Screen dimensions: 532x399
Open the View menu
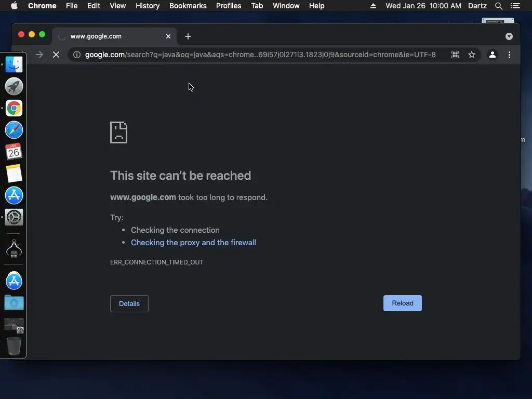(118, 6)
